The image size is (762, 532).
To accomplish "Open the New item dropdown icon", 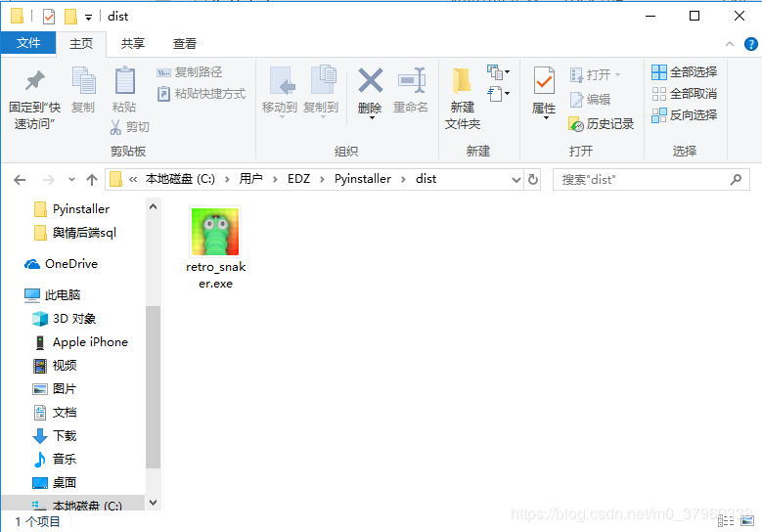I will tap(498, 72).
